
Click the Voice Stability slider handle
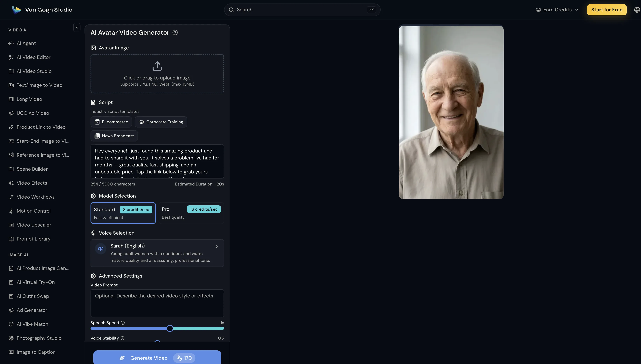point(157,341)
